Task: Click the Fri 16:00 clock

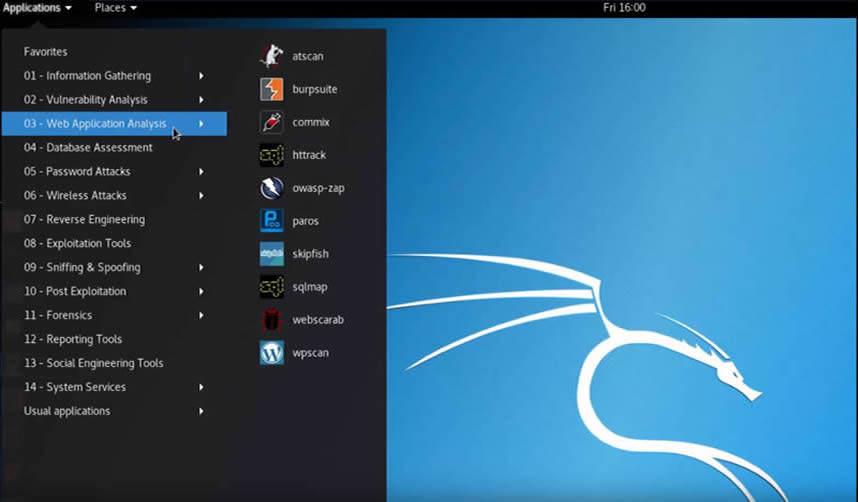Action: (x=624, y=8)
